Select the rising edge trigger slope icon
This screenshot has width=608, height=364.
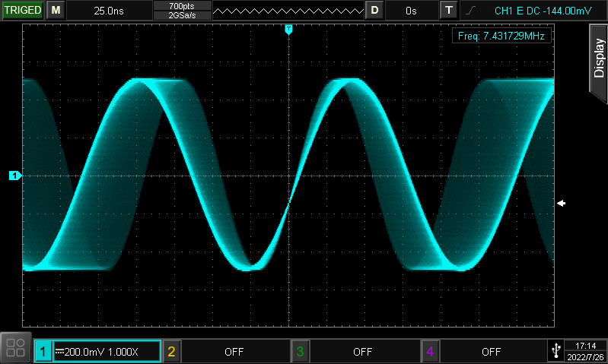point(471,11)
